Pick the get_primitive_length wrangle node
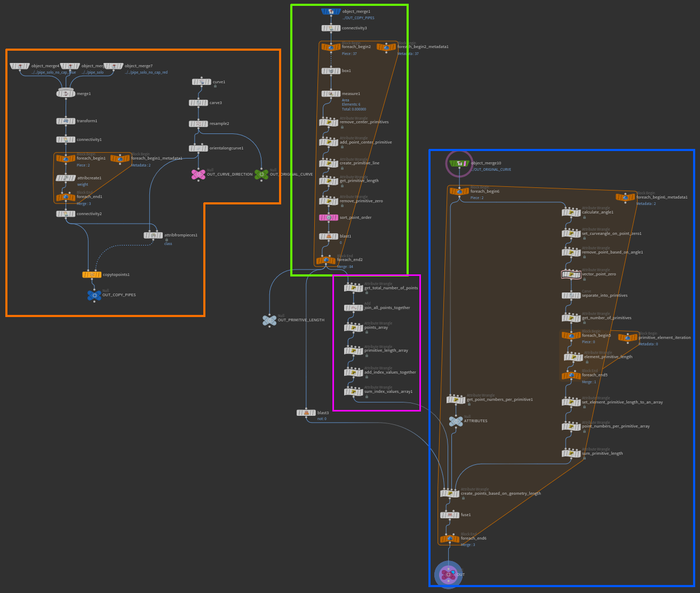The height and width of the screenshot is (593, 700). pyautogui.click(x=329, y=181)
